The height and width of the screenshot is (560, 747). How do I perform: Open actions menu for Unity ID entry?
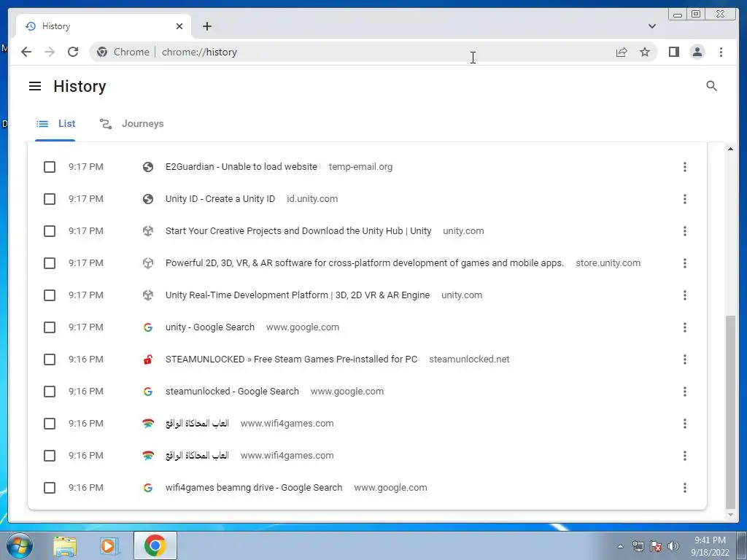tap(684, 199)
